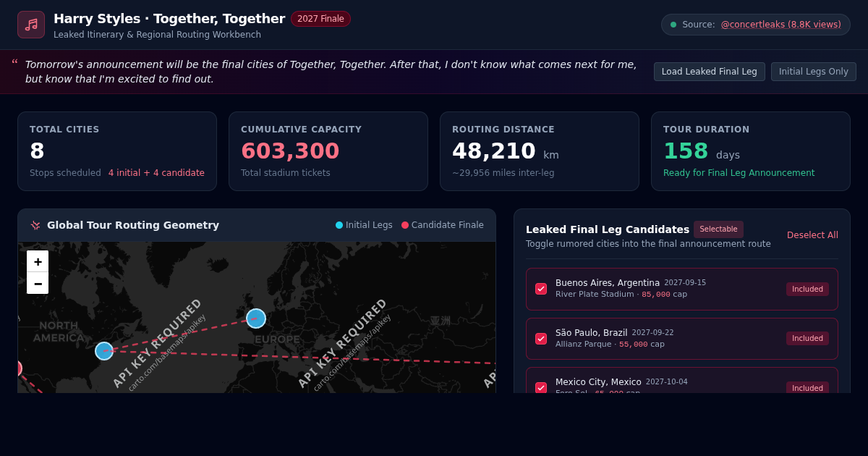The height and width of the screenshot is (456, 868).
Task: Click Load Leaked Final Leg button
Action: pyautogui.click(x=710, y=72)
